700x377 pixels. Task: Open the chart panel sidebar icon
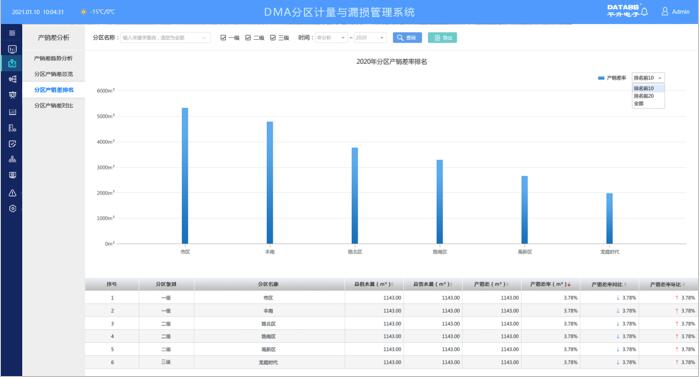12,112
